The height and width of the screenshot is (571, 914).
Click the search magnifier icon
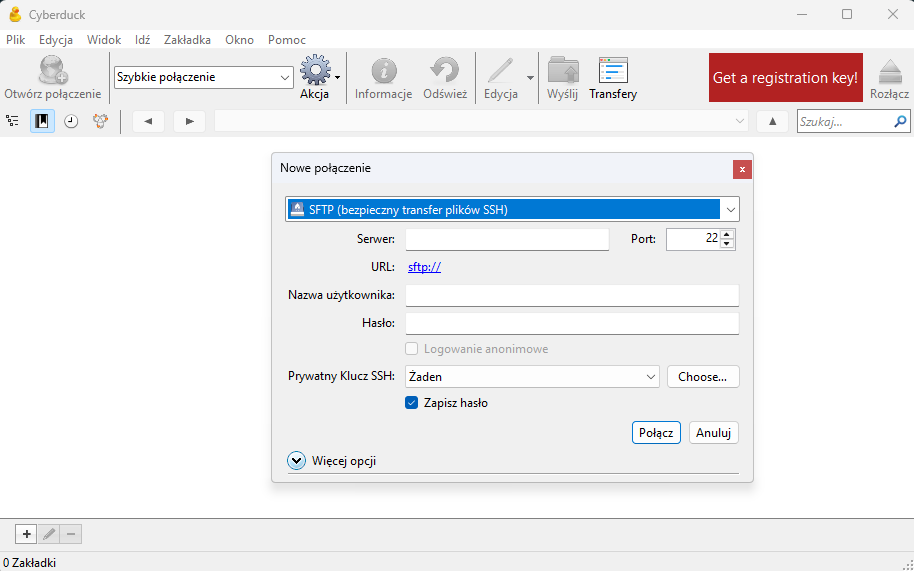tap(900, 121)
